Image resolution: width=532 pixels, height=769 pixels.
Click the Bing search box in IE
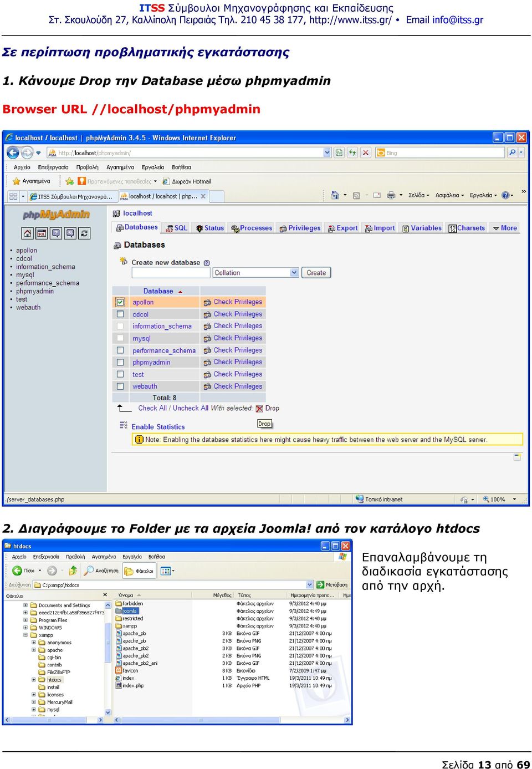pyautogui.click(x=440, y=152)
